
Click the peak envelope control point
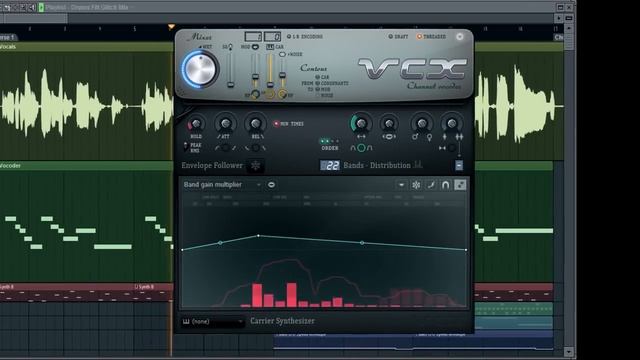(x=258, y=236)
